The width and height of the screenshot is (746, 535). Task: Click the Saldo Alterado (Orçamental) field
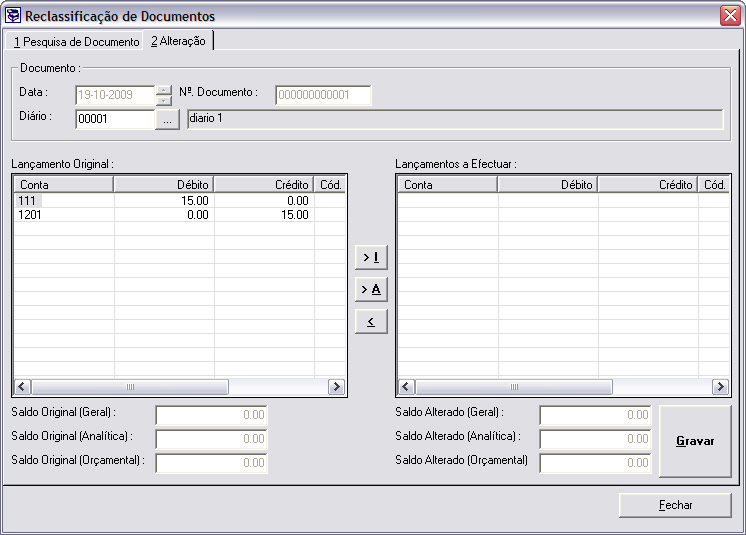pos(596,463)
